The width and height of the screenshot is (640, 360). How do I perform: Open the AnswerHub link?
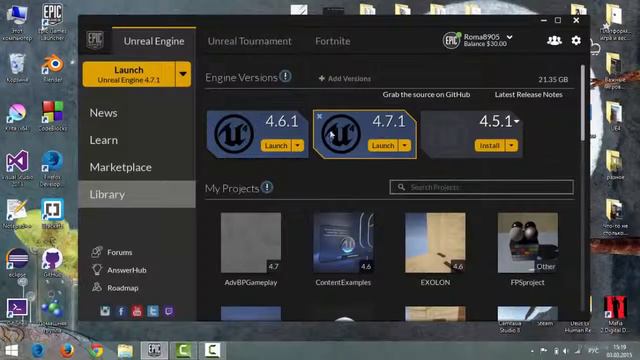(127, 270)
